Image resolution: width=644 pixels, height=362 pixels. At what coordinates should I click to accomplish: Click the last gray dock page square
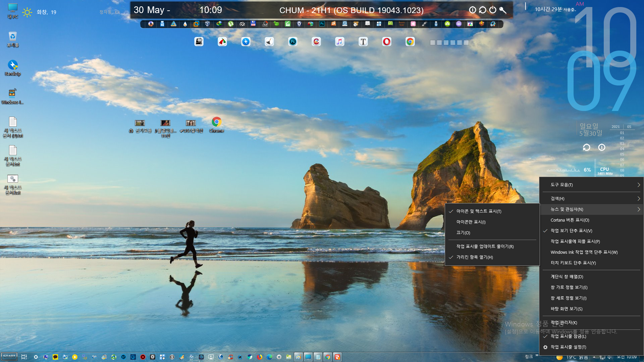click(466, 43)
